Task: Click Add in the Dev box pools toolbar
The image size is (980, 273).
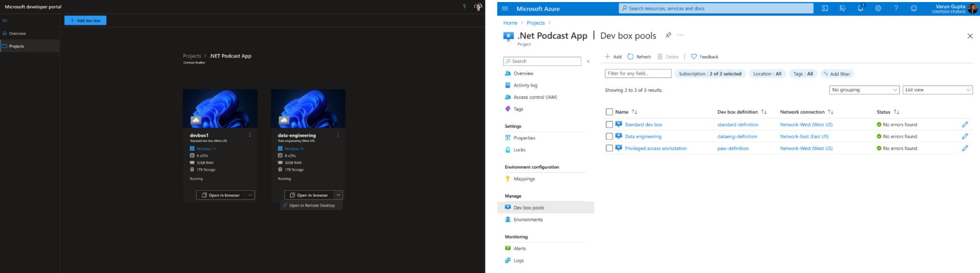Action: (613, 57)
